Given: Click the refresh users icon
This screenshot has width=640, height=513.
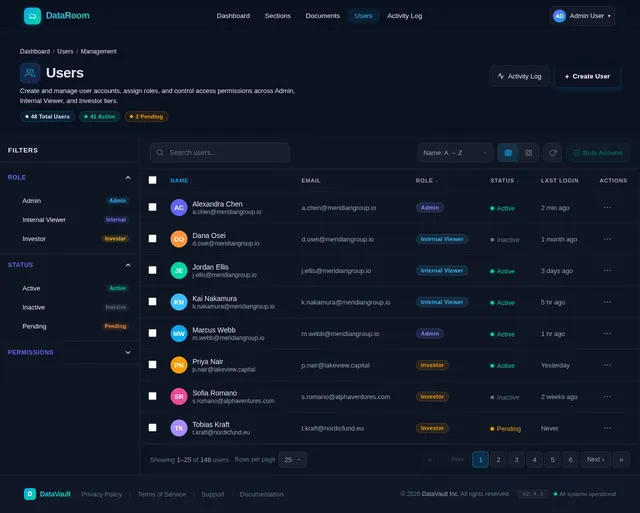Looking at the screenshot, I should (553, 153).
